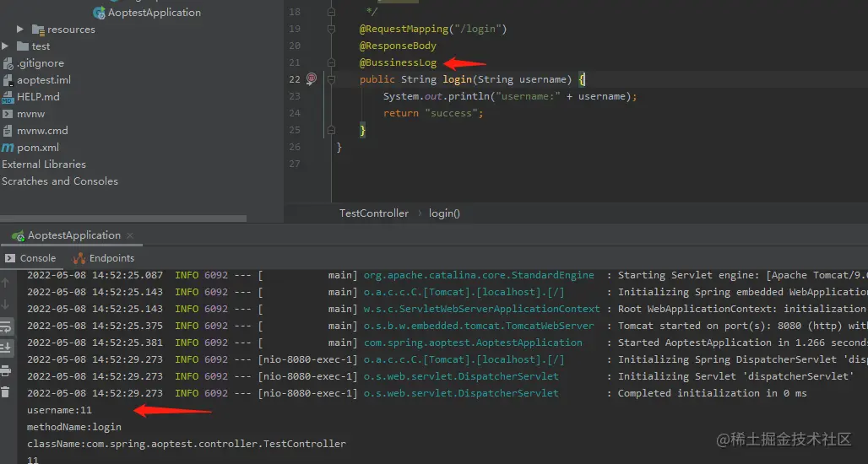Click line number 26 in gutter
Image resolution: width=868 pixels, height=464 pixels.
295,147
